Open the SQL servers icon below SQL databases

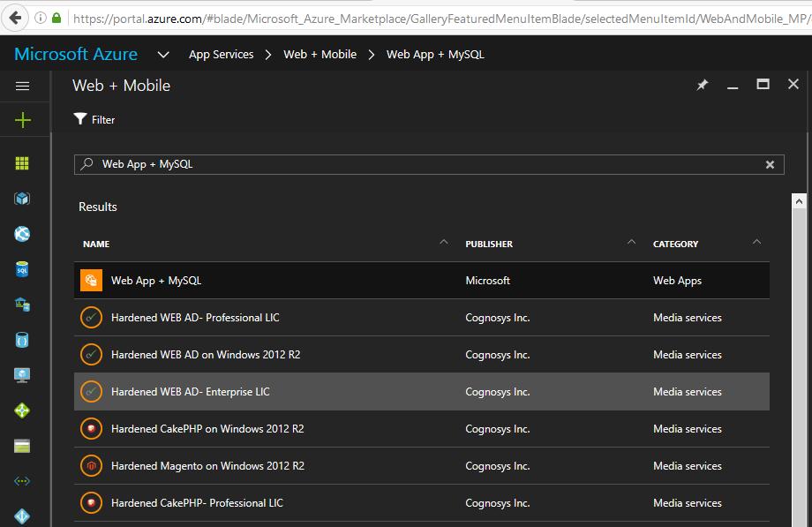pos(22,305)
